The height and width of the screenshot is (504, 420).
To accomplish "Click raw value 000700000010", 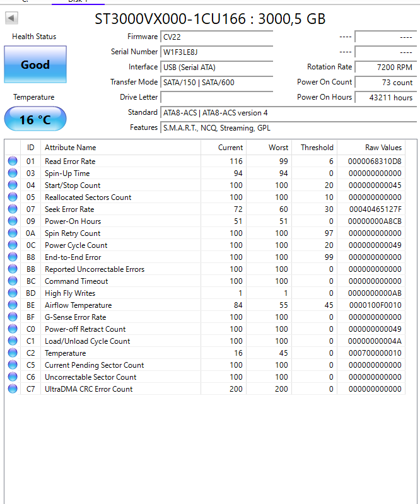I will tap(375, 353).
